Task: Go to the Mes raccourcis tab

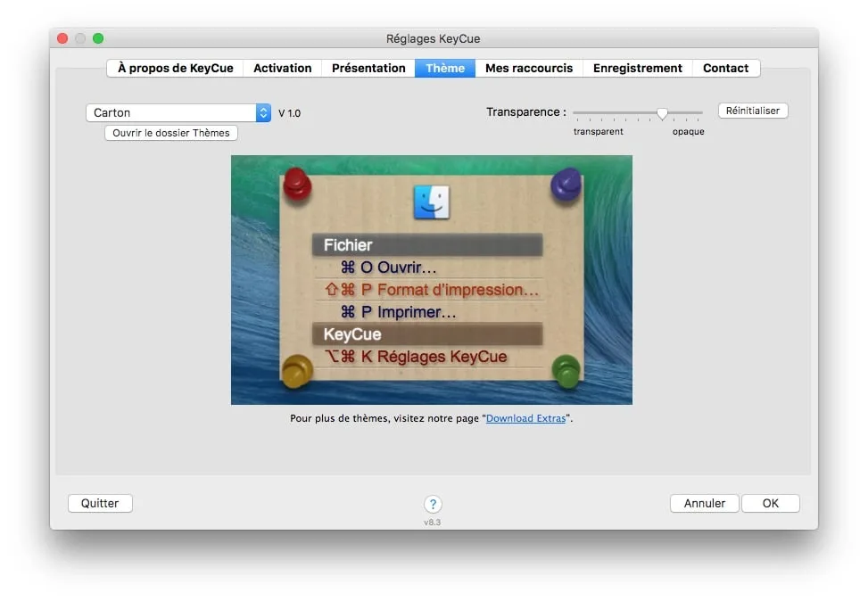Action: [x=529, y=68]
